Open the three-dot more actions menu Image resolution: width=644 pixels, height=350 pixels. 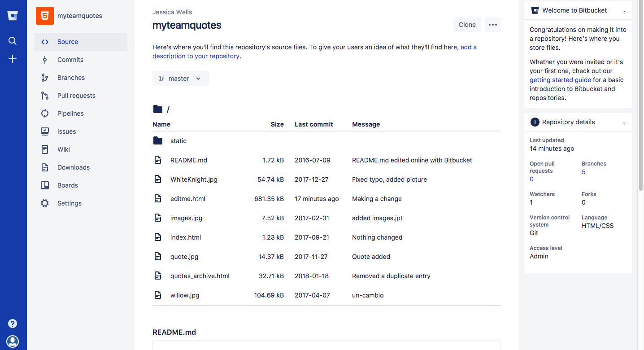[493, 25]
